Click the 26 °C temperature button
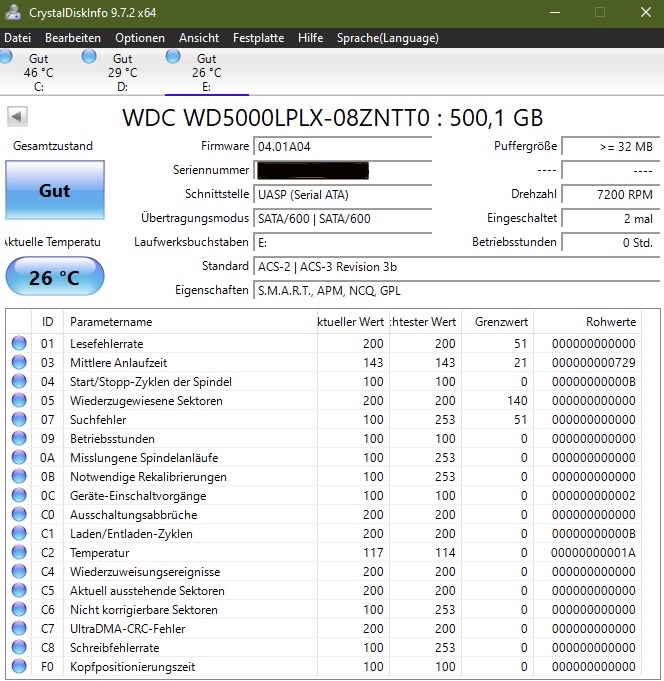664x681 pixels. click(x=55, y=276)
